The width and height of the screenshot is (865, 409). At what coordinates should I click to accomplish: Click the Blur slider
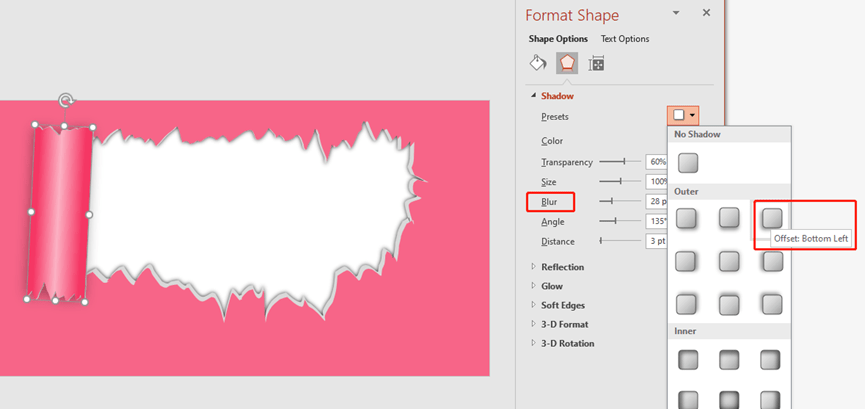coord(620,201)
